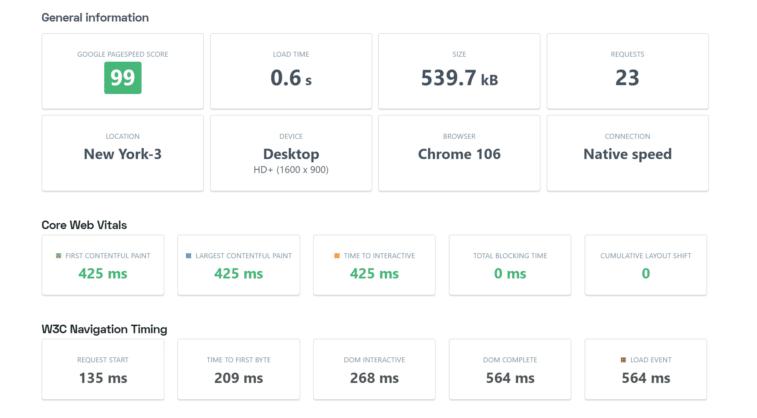Select the Location New York-3 card
The image size is (757, 418).
point(122,152)
